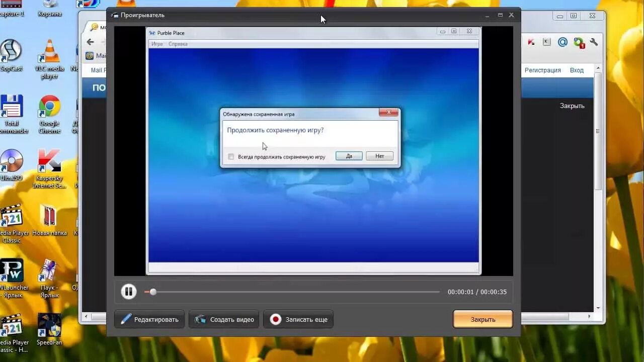
Task: Click browser vertical scrollbar thumb
Action: coord(598,131)
